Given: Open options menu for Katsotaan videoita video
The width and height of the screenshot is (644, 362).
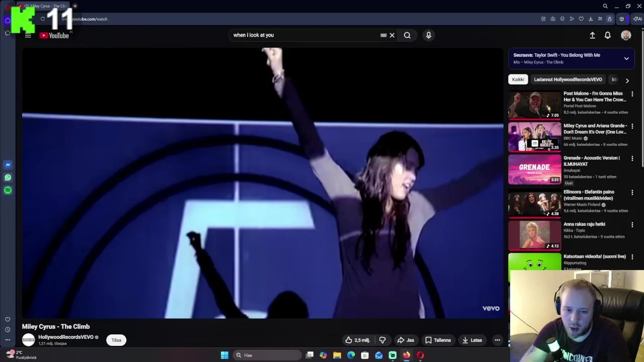Looking at the screenshot, I should pyautogui.click(x=632, y=257).
